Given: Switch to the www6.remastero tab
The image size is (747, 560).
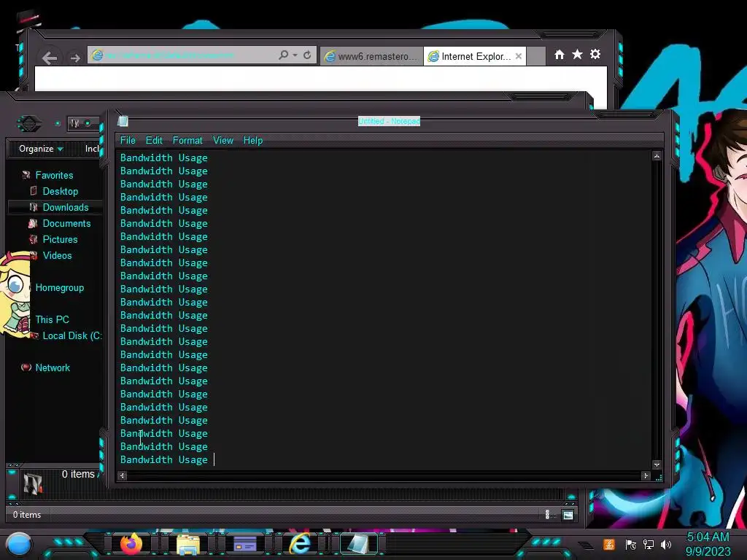Looking at the screenshot, I should (x=371, y=56).
